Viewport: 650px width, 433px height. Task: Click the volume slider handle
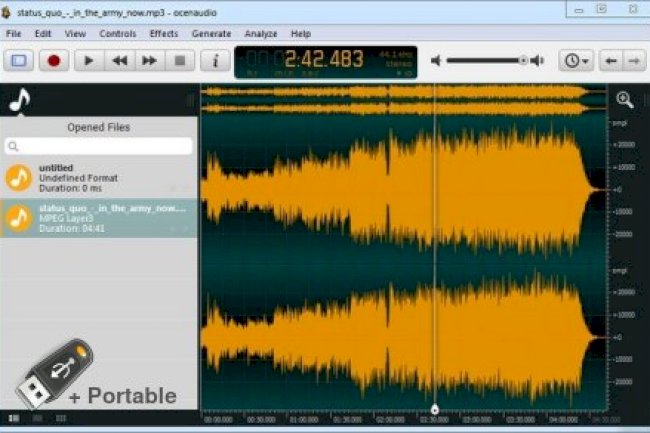(522, 61)
